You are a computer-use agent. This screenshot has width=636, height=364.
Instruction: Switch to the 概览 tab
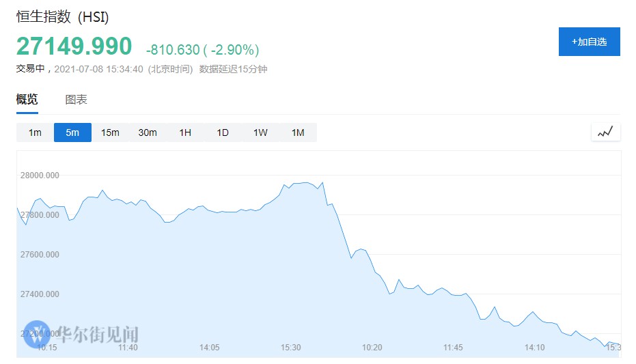click(x=27, y=100)
